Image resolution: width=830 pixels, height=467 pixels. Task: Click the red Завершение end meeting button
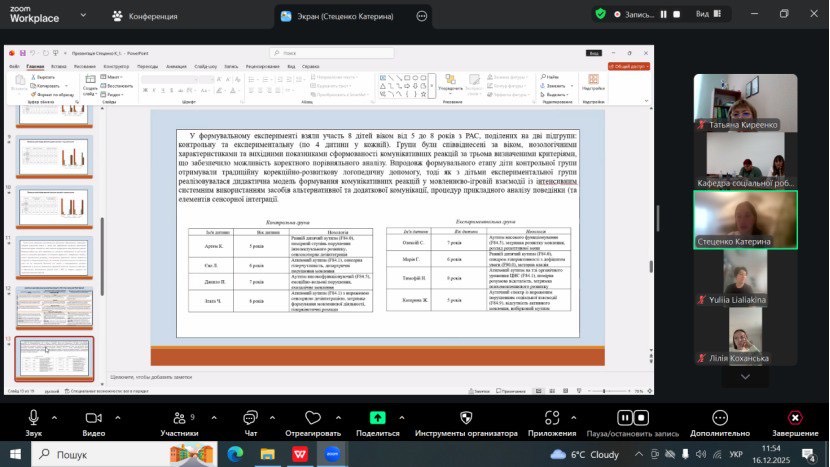[x=794, y=418]
